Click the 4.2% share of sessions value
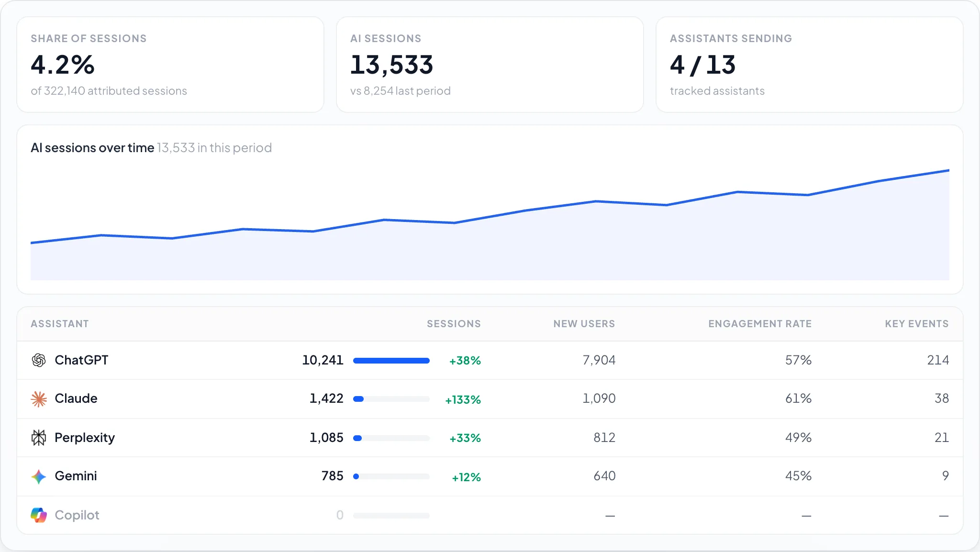This screenshot has height=552, width=980. click(63, 65)
